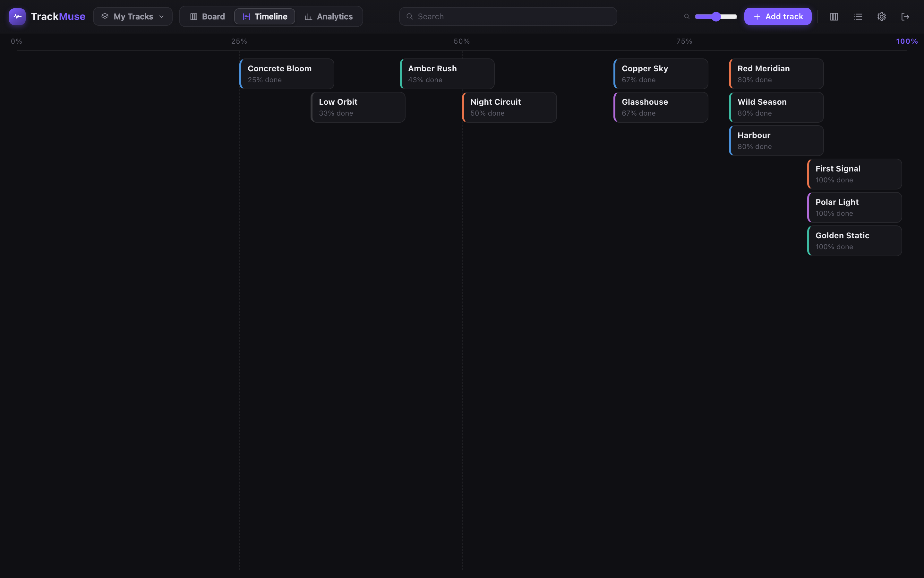Click the 0% timeline marker label
Screen dimensions: 924x578
tap(16, 41)
